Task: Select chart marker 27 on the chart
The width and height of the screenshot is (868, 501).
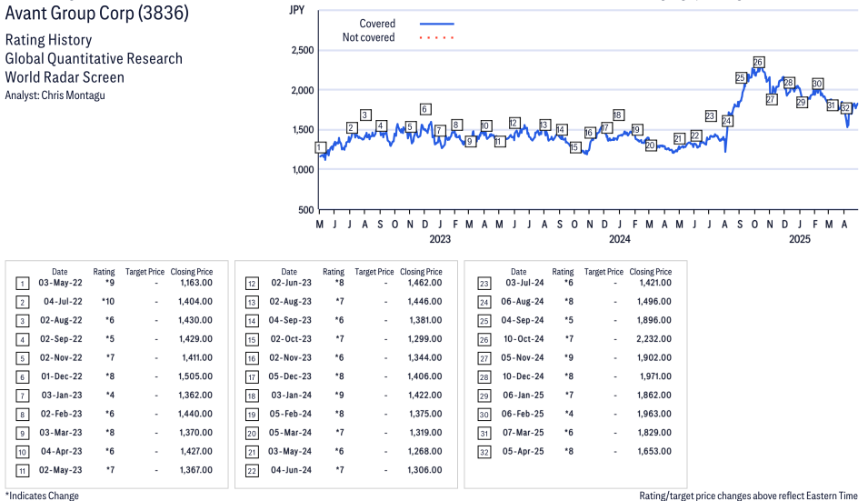Action: click(x=771, y=100)
